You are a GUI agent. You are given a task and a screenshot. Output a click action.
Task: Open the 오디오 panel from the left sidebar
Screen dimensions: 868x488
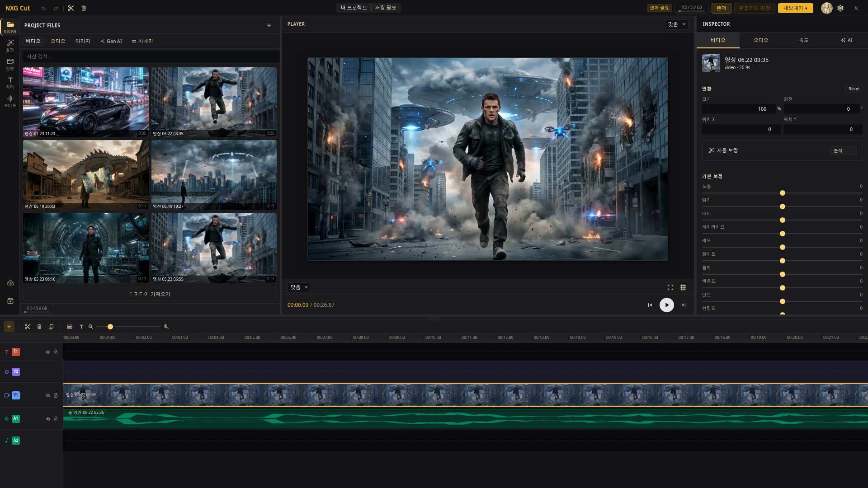coord(10,101)
